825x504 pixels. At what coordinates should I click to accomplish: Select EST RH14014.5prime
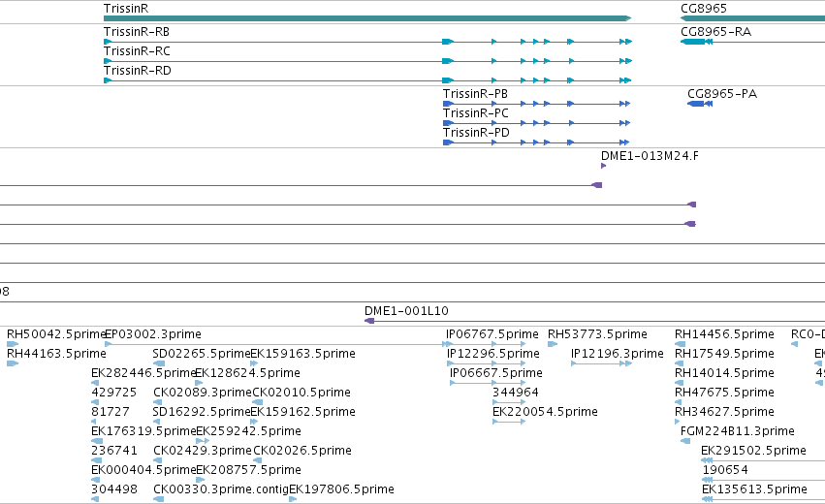[724, 373]
